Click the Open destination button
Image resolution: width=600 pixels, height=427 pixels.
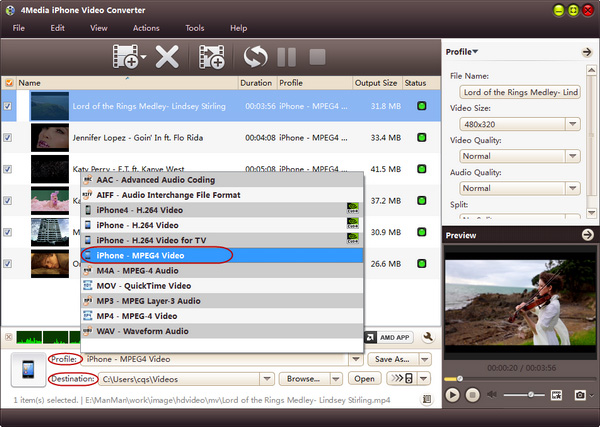click(363, 379)
